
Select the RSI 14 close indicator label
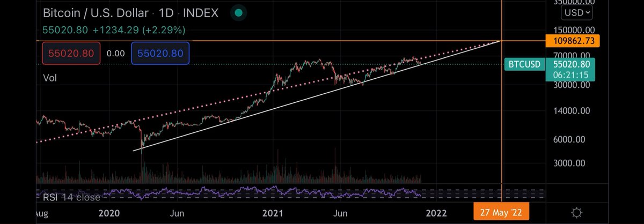point(71,197)
